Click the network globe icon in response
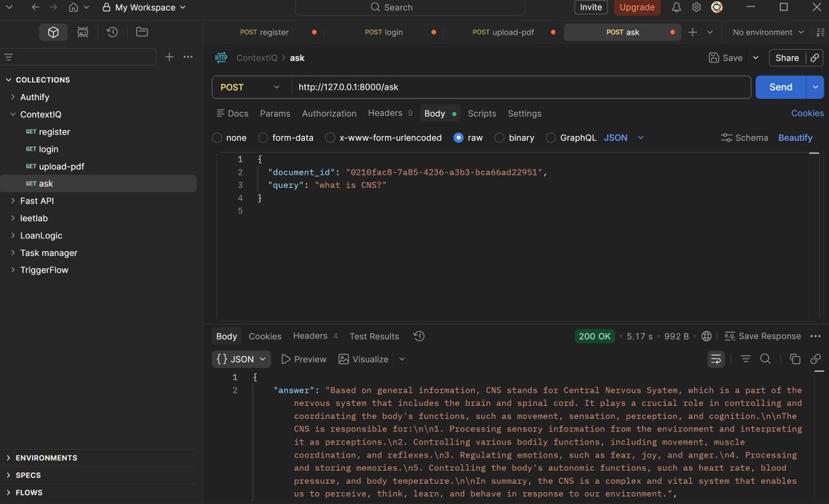Viewport: 829px width, 504px height. [x=706, y=336]
